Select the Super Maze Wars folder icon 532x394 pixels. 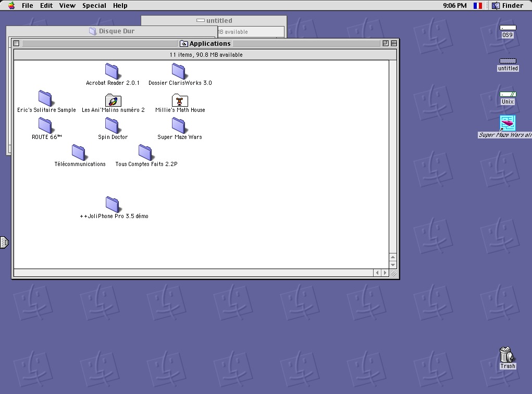coord(179,125)
